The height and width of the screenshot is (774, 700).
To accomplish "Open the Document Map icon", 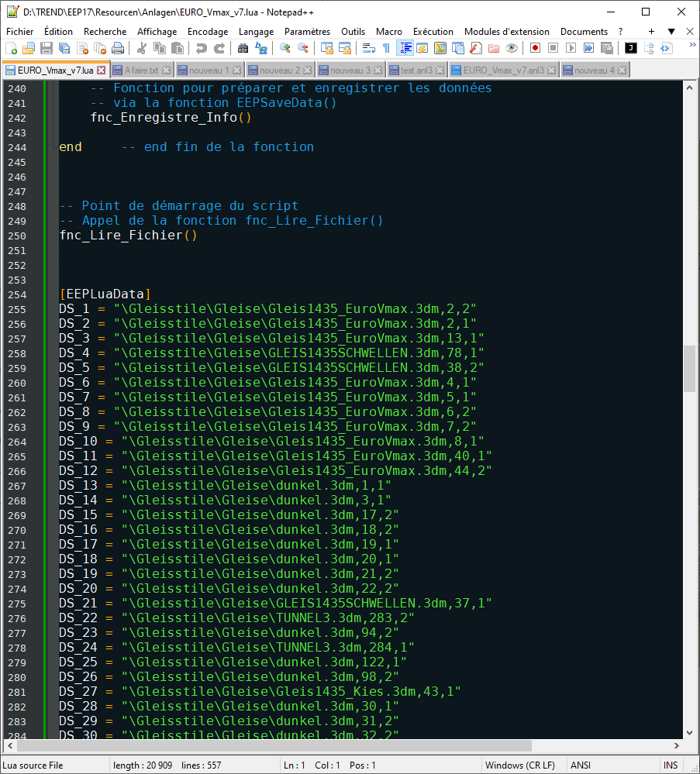I will coord(440,48).
